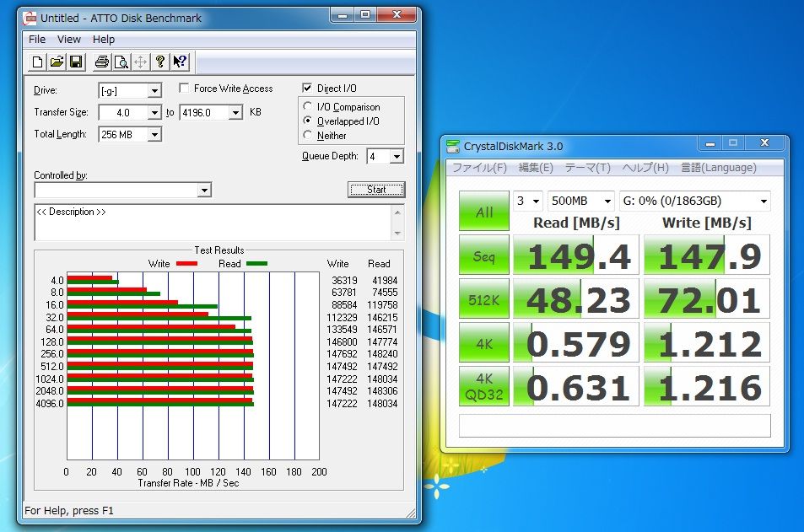Click the CrystalDiskMark title bar app icon
Screen dimensions: 804x532
(x=453, y=147)
